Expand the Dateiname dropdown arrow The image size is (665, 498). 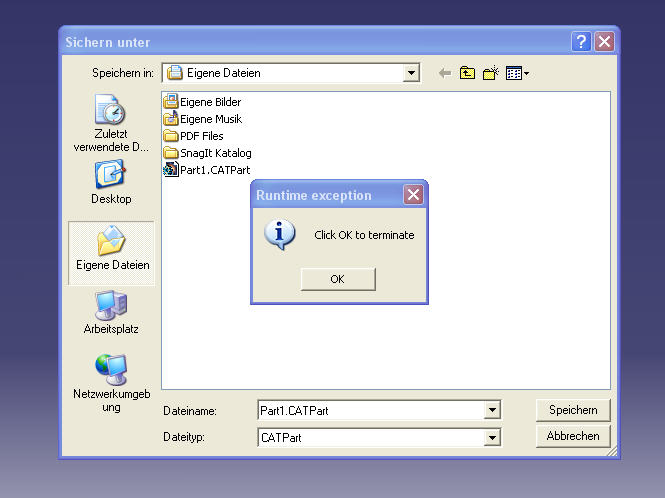[x=492, y=410]
